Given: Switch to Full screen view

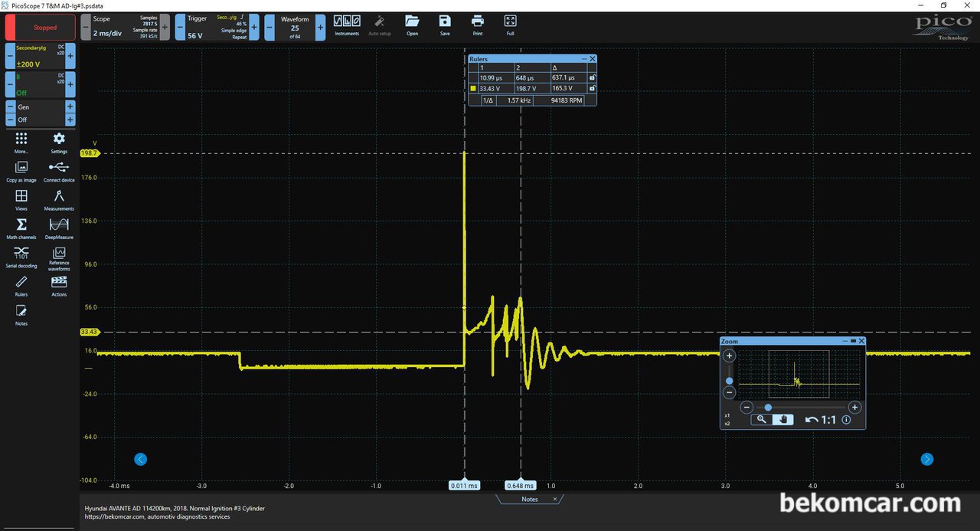Looking at the screenshot, I should pyautogui.click(x=511, y=26).
